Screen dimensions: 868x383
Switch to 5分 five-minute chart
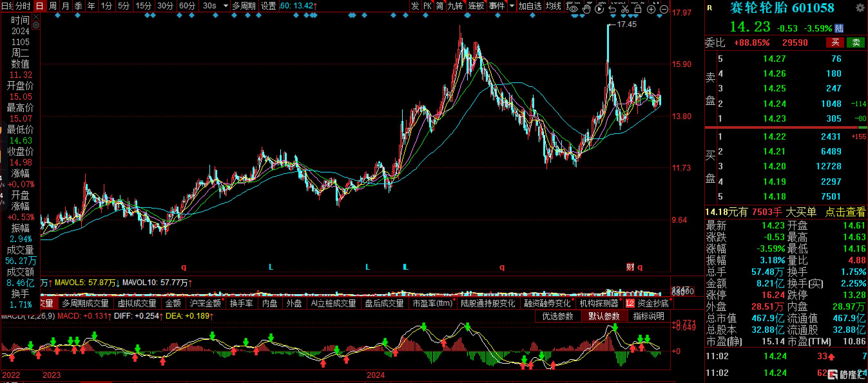click(124, 6)
